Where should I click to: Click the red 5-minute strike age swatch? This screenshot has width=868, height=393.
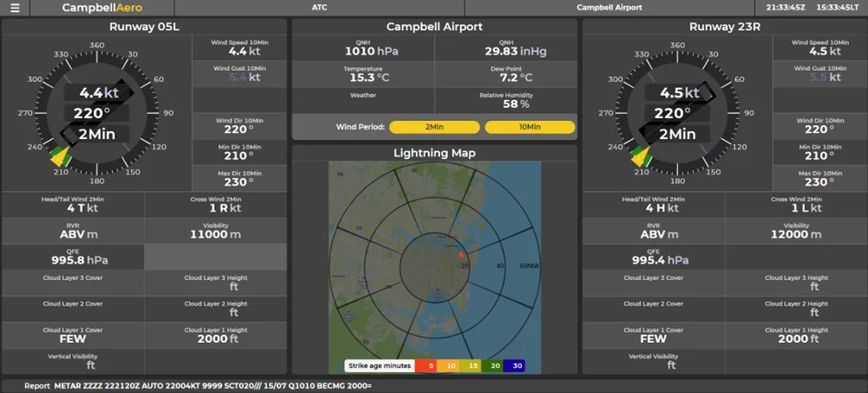[x=425, y=365]
